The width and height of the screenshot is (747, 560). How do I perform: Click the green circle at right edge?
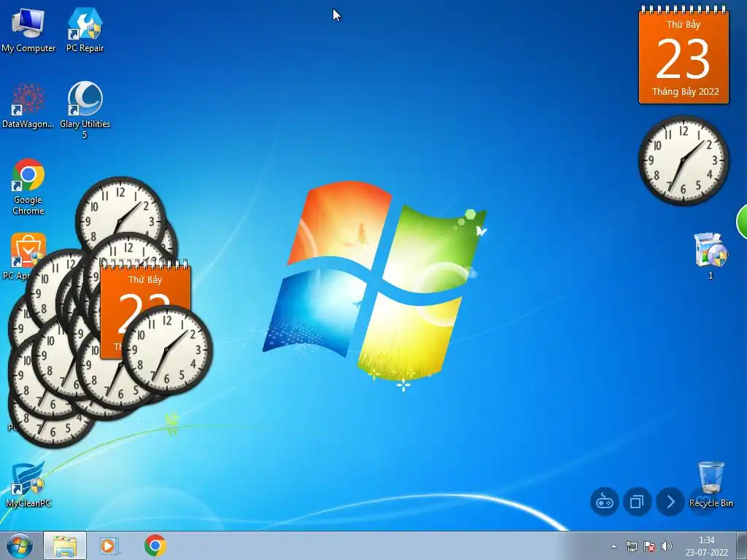[x=742, y=222]
